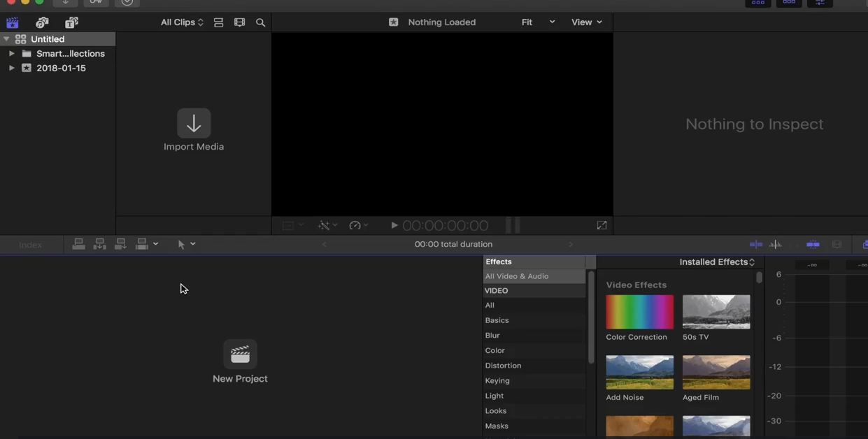
Task: Open the clip appearance settings in timeline
Action: click(837, 244)
